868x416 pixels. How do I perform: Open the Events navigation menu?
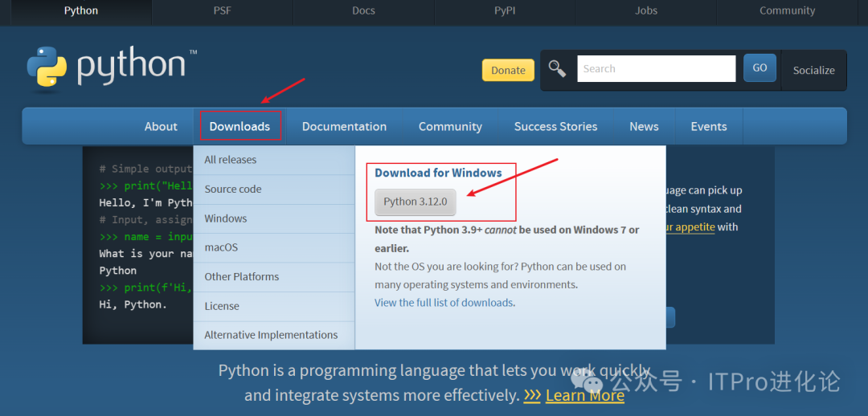709,126
